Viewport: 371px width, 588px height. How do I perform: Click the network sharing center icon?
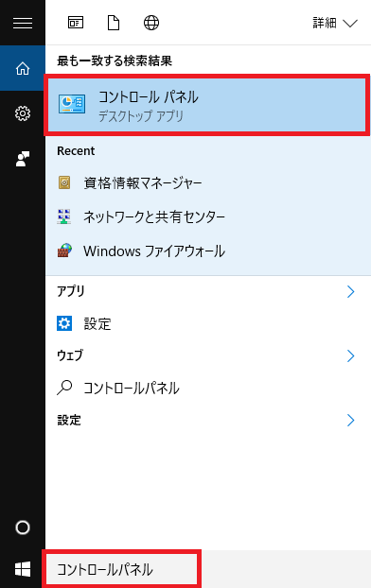(63, 216)
